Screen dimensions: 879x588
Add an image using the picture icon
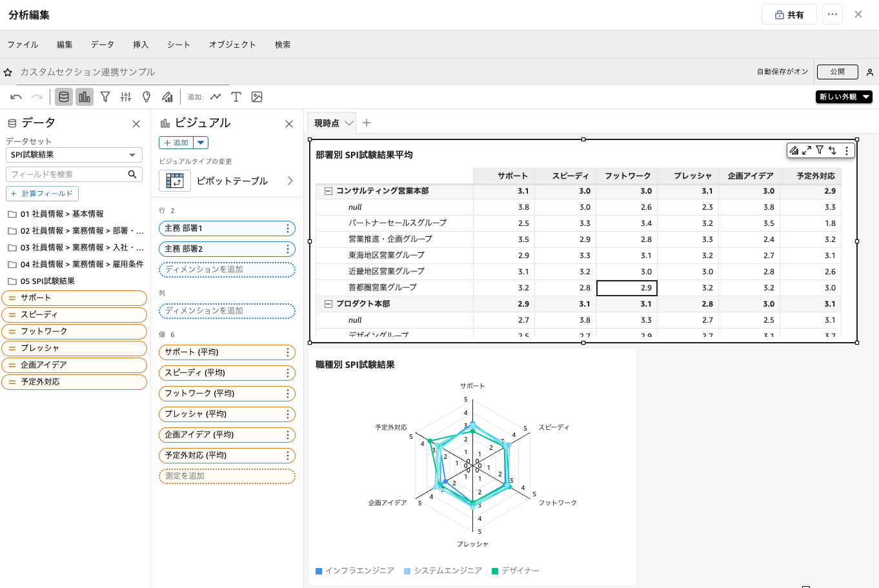pos(257,97)
